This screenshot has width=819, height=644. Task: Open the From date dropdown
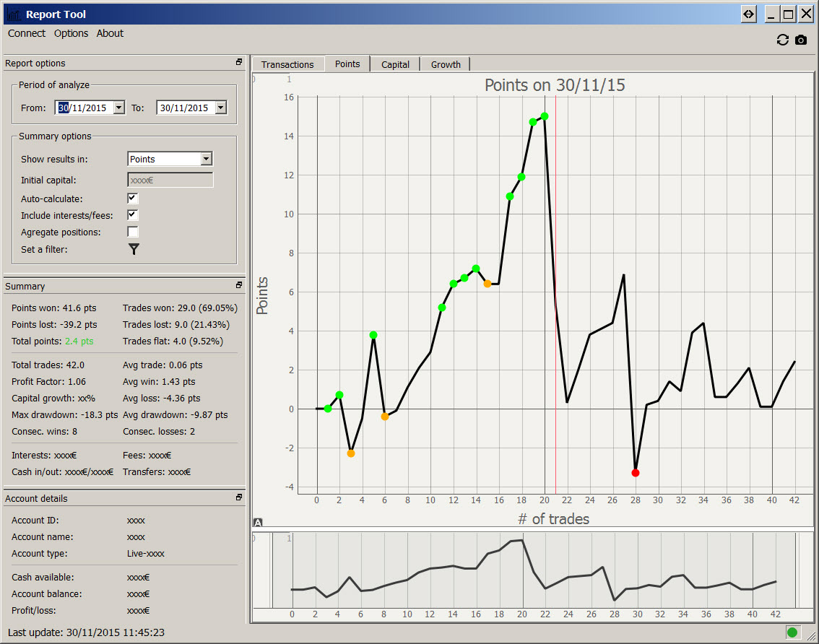[119, 108]
